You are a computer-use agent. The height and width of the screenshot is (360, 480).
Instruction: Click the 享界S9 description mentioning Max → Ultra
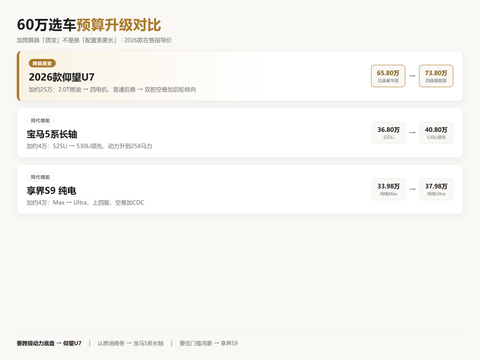(85, 203)
